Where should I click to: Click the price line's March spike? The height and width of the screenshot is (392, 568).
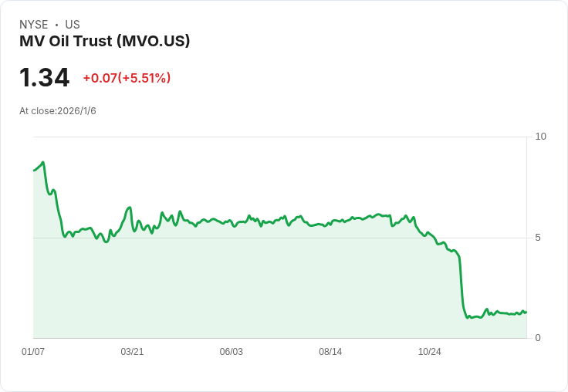[130, 208]
